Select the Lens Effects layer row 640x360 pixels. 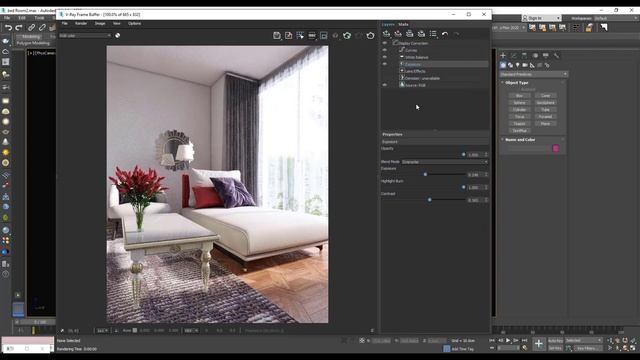[444, 71]
